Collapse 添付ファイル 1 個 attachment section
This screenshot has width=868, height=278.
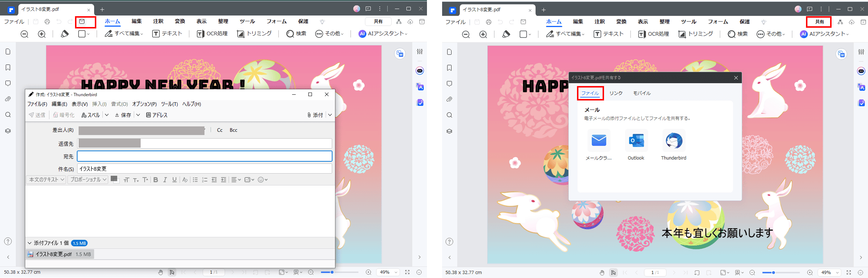[x=30, y=243]
